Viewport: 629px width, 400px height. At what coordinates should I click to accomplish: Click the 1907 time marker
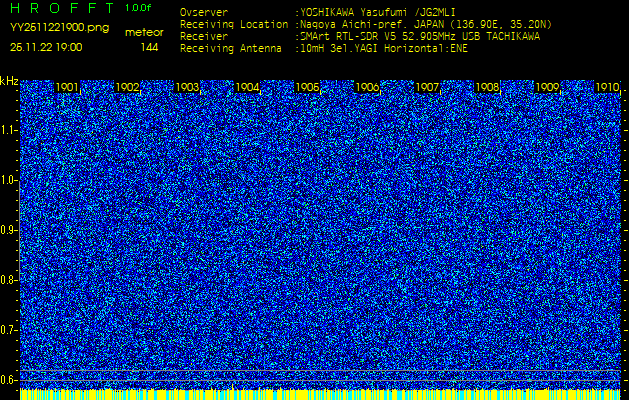tap(428, 87)
